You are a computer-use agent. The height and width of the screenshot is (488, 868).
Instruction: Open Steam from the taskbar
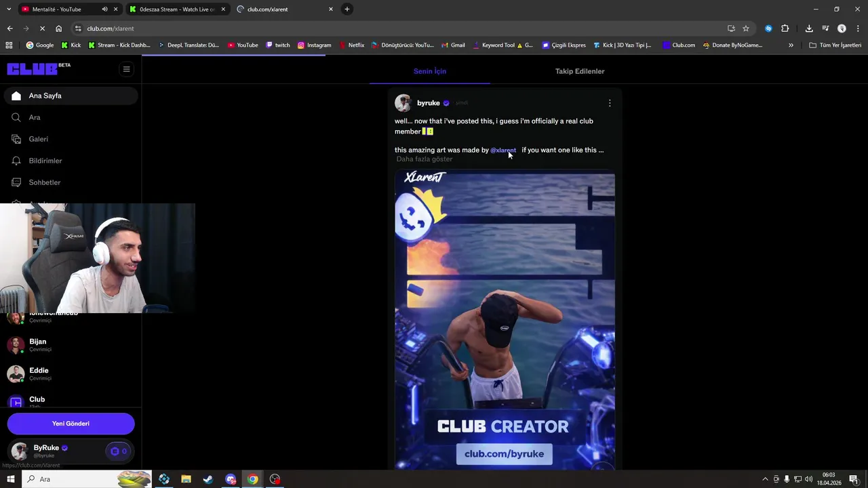coord(208,479)
